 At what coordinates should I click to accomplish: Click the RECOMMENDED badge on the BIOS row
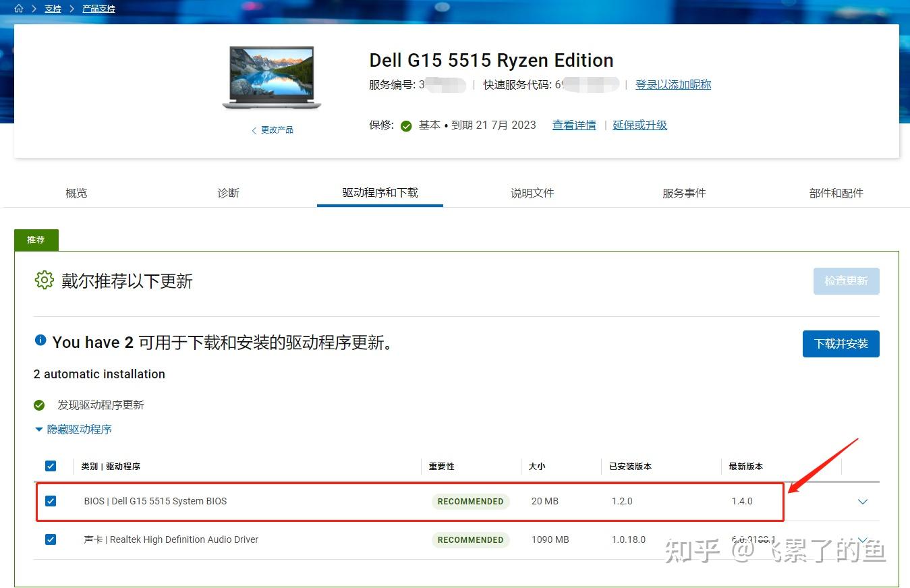[470, 501]
